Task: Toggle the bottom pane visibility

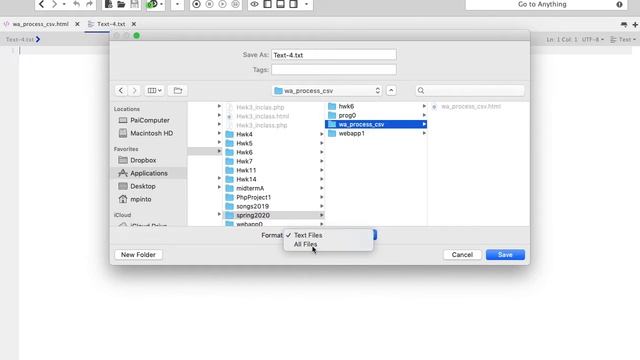Action: (280, 4)
